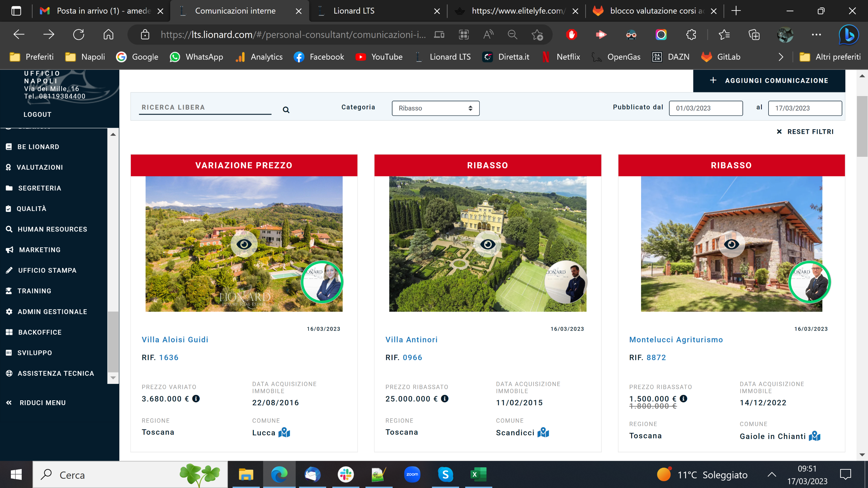Click the Pubblicato dal date field
This screenshot has height=488, width=868.
[705, 108]
